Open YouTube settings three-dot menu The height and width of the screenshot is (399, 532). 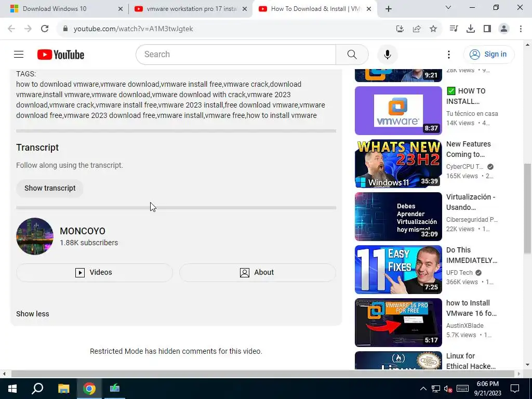coord(448,54)
